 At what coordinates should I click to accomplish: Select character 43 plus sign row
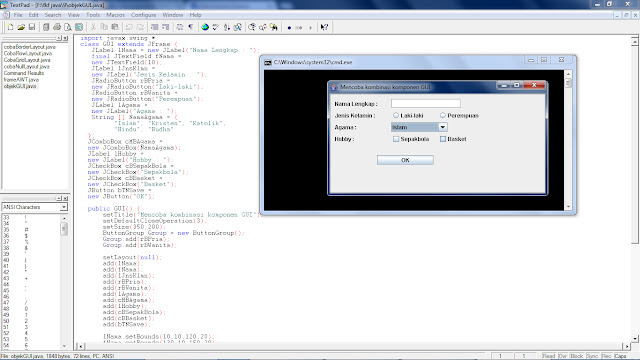pyautogui.click(x=31, y=279)
